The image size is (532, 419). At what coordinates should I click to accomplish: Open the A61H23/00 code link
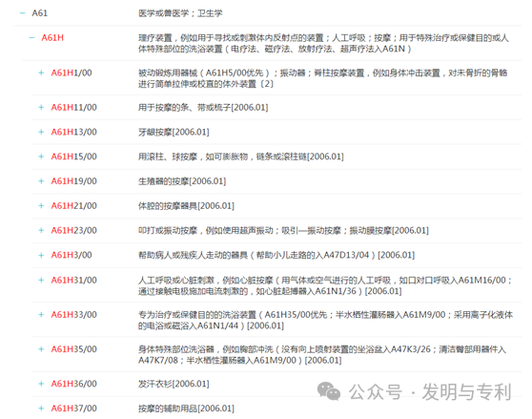tap(74, 230)
